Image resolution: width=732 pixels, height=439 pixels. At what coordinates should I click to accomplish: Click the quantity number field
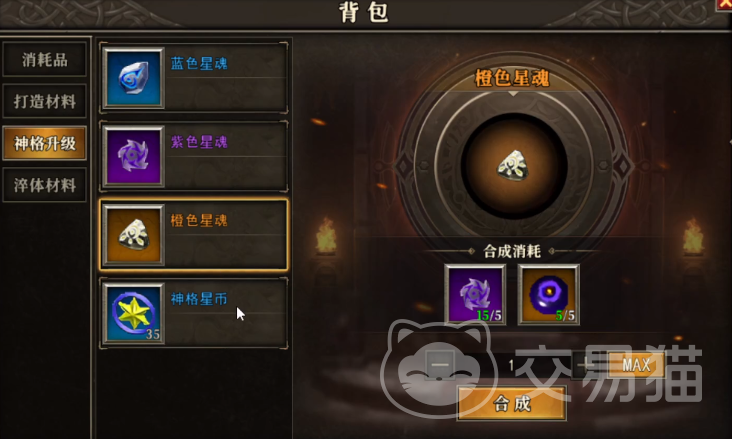[x=513, y=365]
